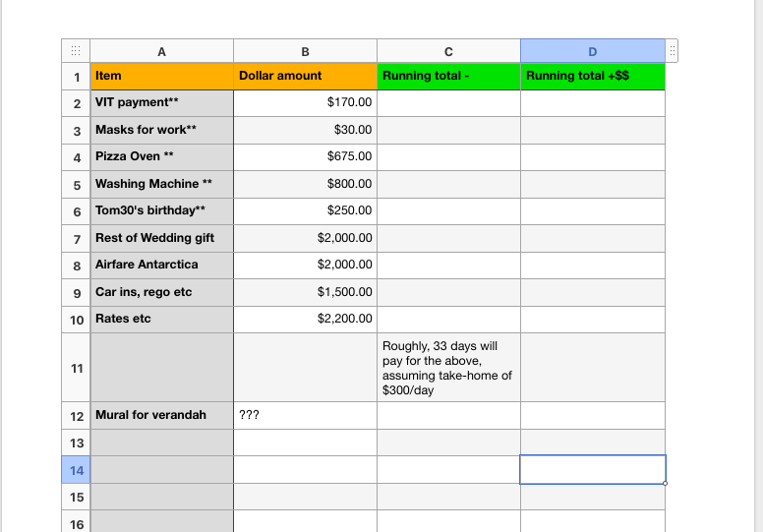Select column B header
This screenshot has height=532, width=763.
tap(305, 51)
